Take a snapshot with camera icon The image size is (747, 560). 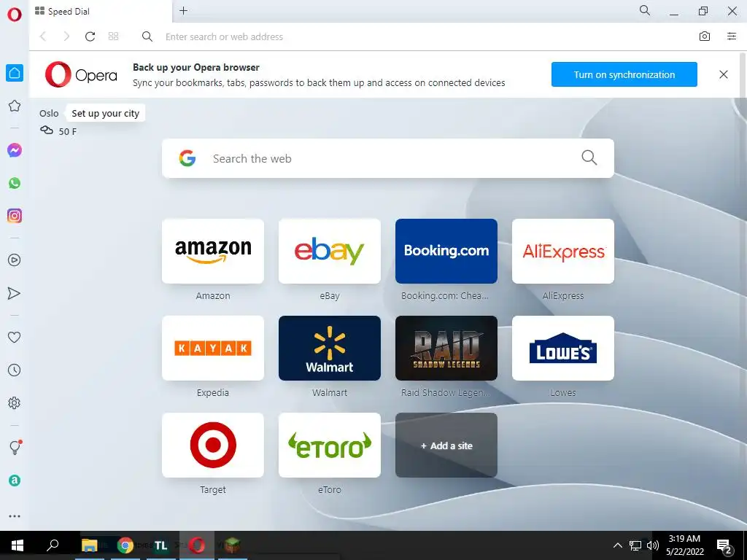coord(705,36)
